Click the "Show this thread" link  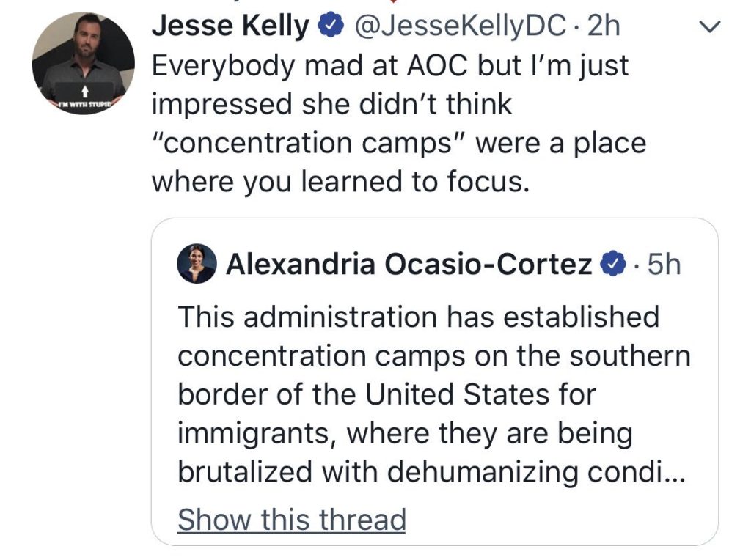pyautogui.click(x=291, y=519)
